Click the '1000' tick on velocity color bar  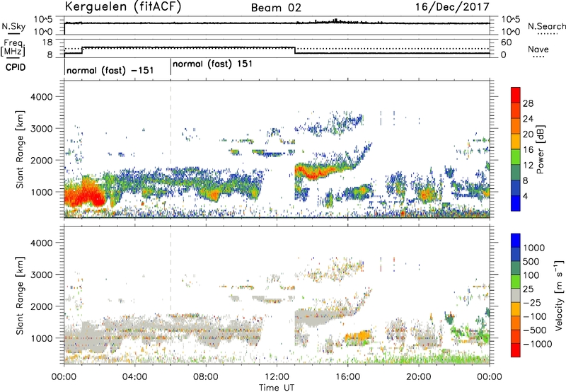(534, 248)
